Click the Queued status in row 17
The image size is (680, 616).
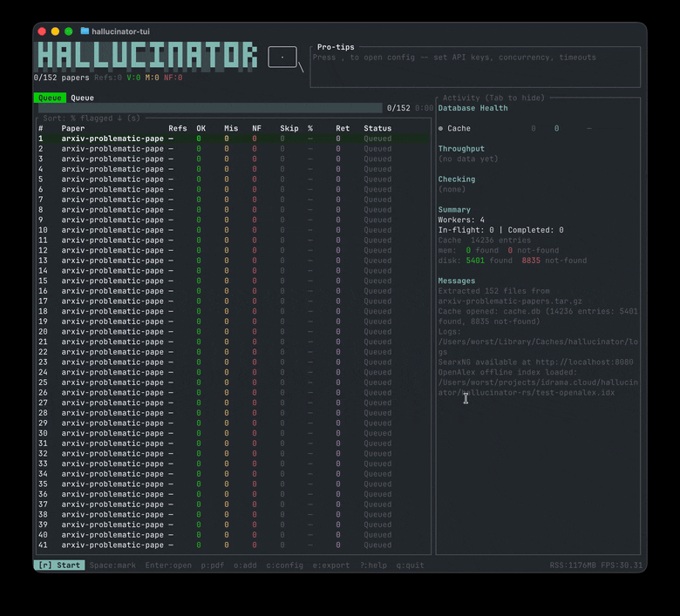pos(377,301)
